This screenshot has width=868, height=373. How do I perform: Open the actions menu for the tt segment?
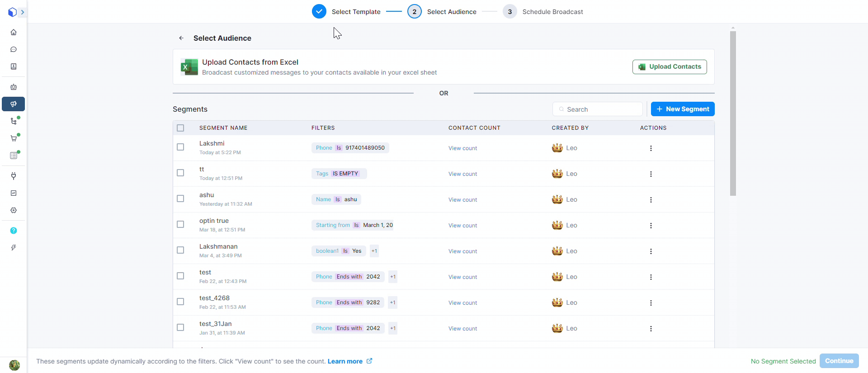[x=651, y=174]
